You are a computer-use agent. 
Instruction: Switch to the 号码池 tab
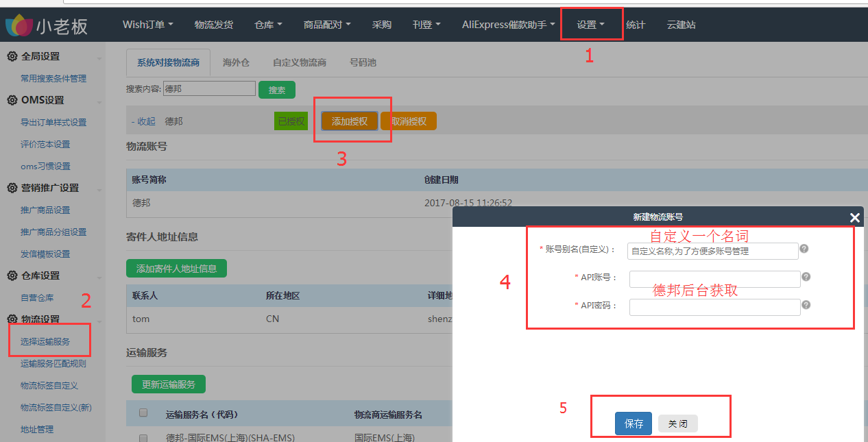click(363, 62)
